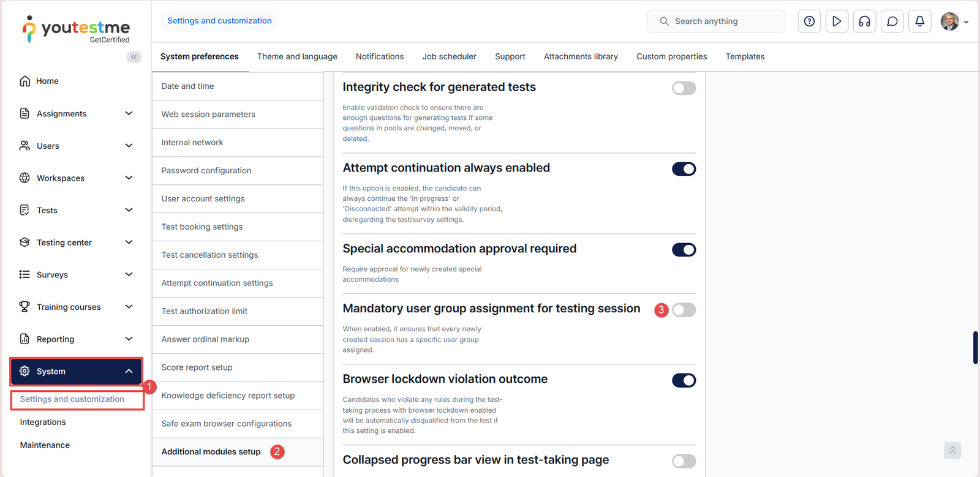Turn on Mandatory user group assignment toggle
The width and height of the screenshot is (980, 477).
click(x=684, y=310)
